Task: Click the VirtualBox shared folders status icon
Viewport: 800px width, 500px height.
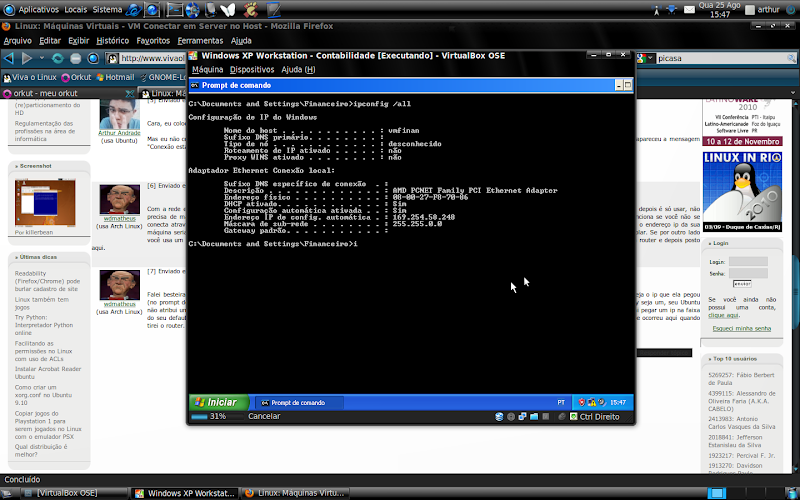Action: [x=534, y=417]
